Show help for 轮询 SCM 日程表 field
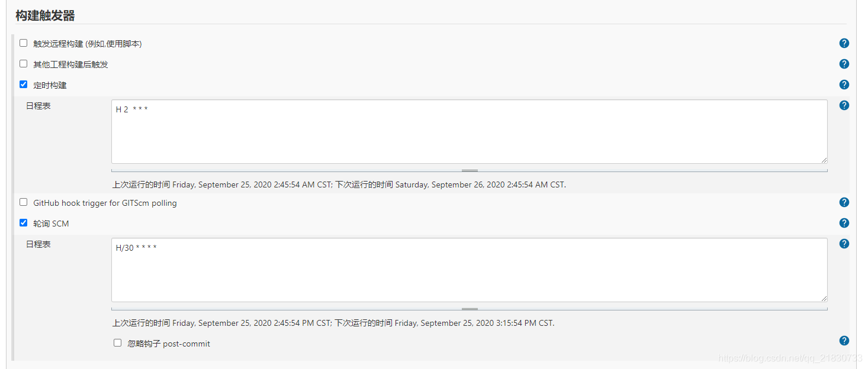The width and height of the screenshot is (868, 369). coord(844,244)
